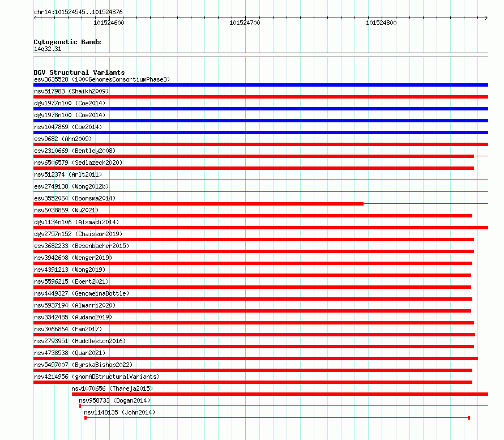The width and height of the screenshot is (504, 440).
Task: Open variant nsv958733 (Dogan2014)
Action: [x=114, y=400]
